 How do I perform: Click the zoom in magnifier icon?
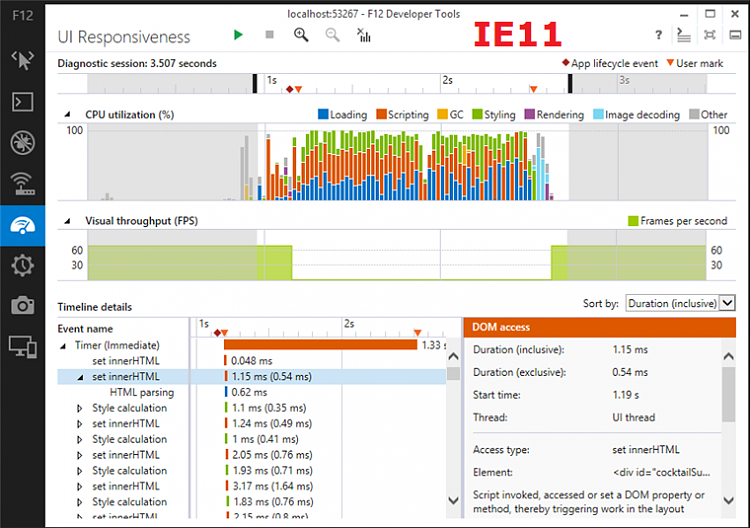(301, 34)
